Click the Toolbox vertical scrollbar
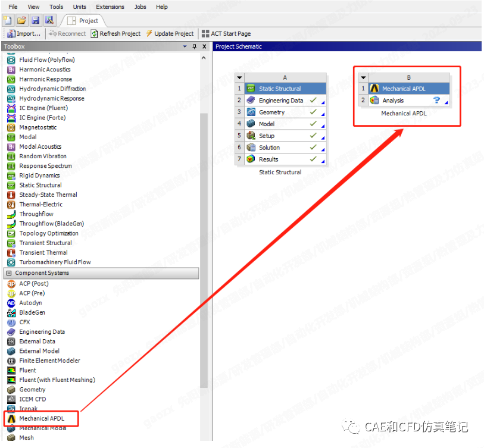The width and height of the screenshot is (484, 448). click(204, 250)
